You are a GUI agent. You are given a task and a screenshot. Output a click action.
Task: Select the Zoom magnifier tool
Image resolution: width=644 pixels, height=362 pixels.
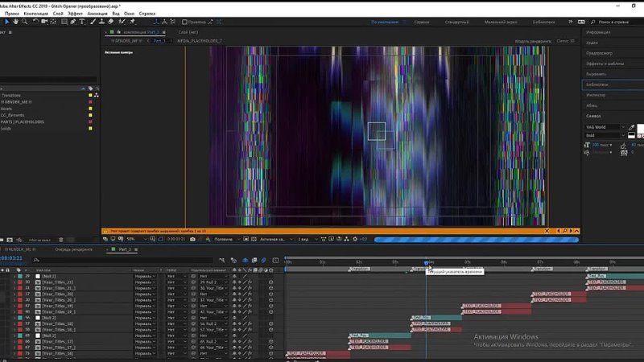(x=26, y=22)
